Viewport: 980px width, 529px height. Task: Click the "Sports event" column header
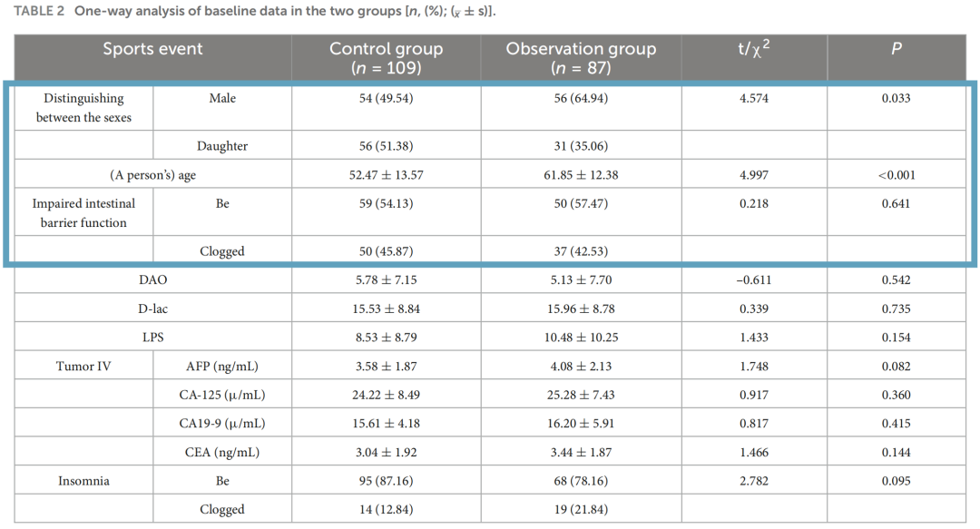152,50
